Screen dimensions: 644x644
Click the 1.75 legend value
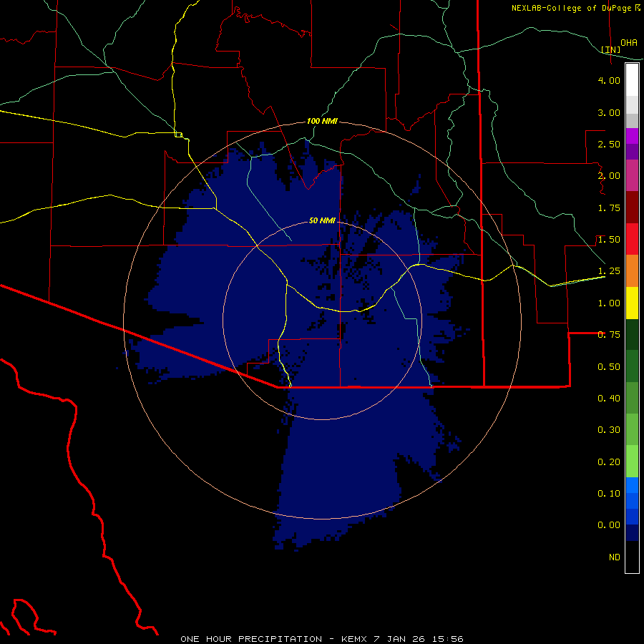click(609, 208)
